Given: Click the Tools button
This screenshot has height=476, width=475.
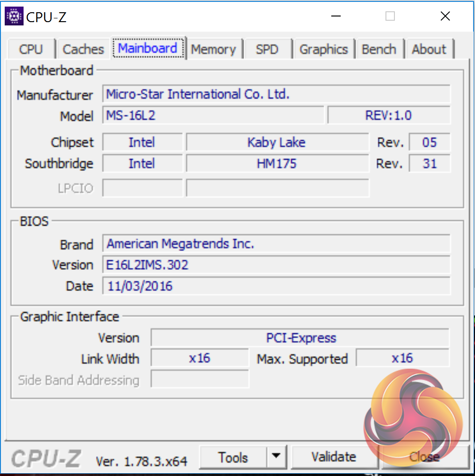Looking at the screenshot, I should (x=233, y=457).
